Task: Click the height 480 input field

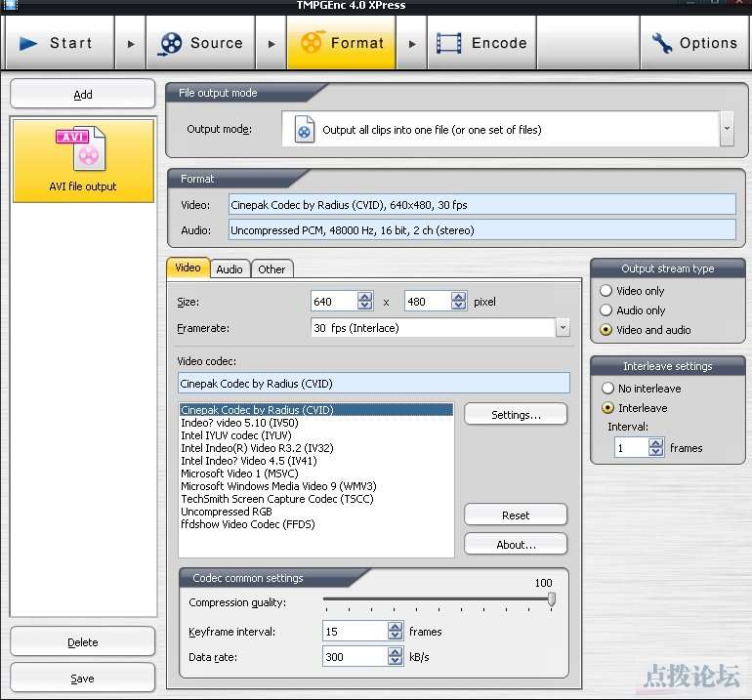Action: [428, 301]
